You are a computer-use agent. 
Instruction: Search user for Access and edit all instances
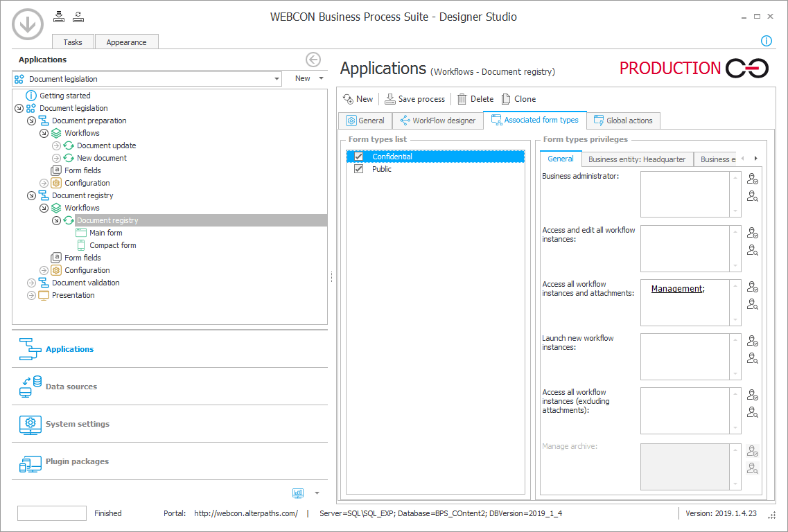click(753, 250)
